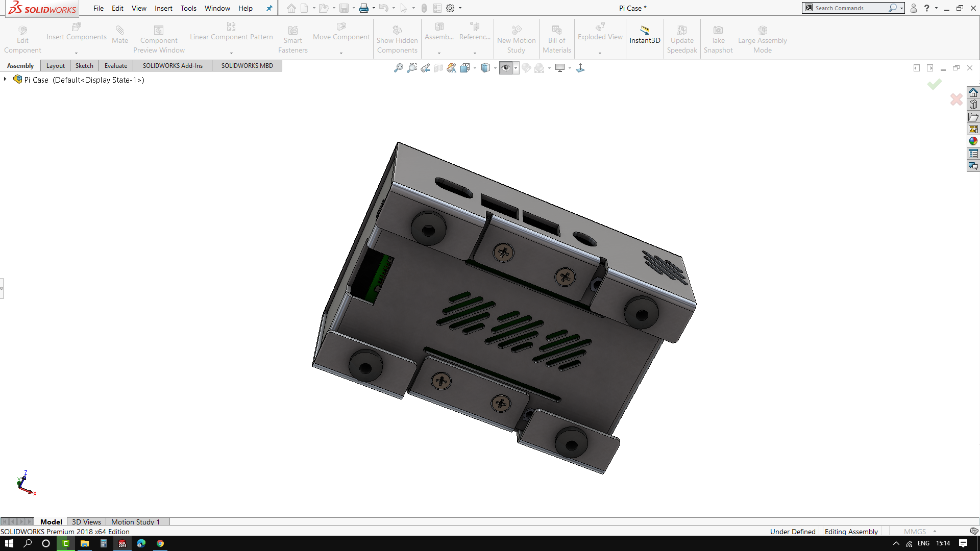The image size is (980, 551).
Task: Open the Edit menu
Action: [117, 8]
